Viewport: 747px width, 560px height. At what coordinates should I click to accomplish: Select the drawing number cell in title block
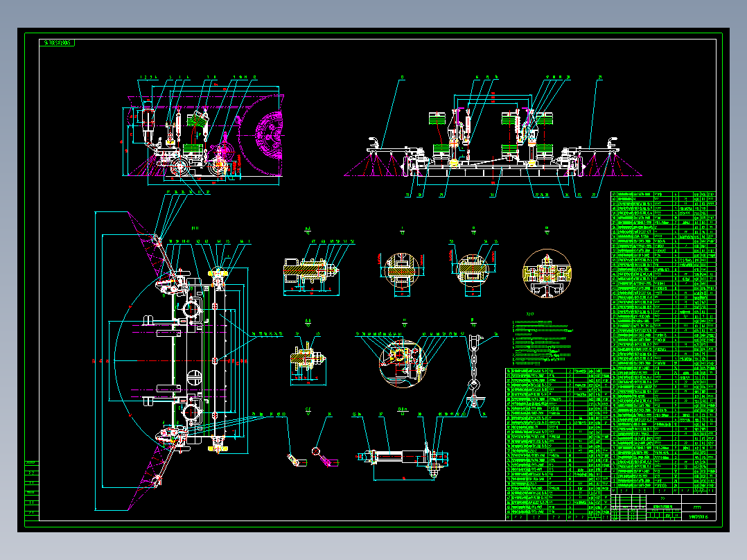(x=698, y=516)
